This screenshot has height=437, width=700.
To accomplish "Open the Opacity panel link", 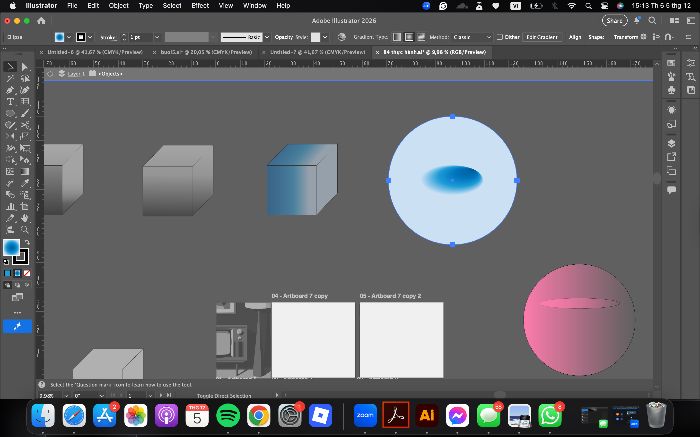I will [x=284, y=37].
